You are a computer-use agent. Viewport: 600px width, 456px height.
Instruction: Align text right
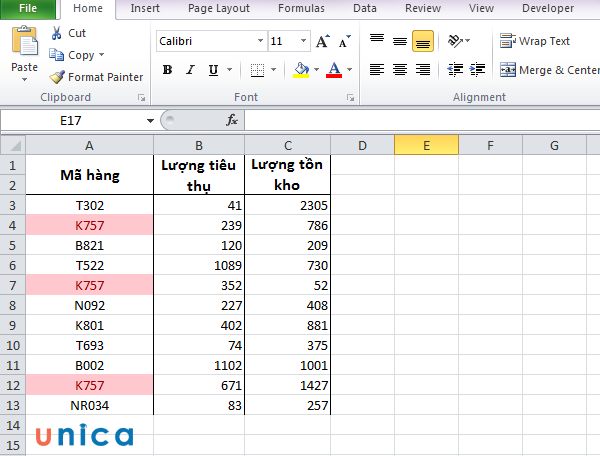423,70
